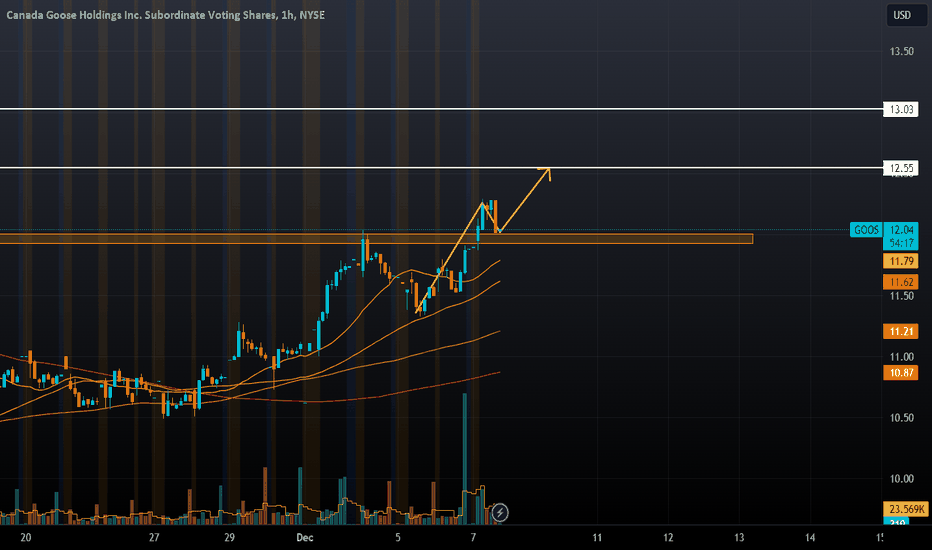Click the 11.21 moving average label
This screenshot has width=932, height=550.
900,331
